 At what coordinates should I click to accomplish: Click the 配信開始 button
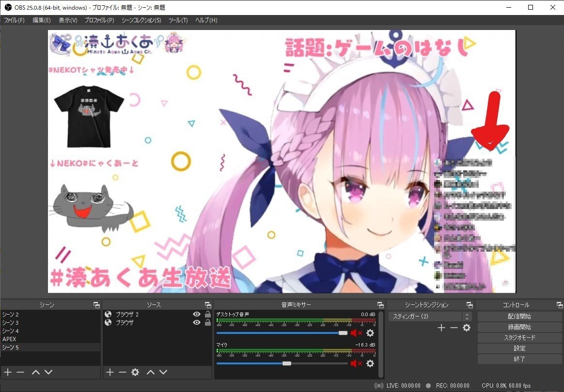click(519, 317)
